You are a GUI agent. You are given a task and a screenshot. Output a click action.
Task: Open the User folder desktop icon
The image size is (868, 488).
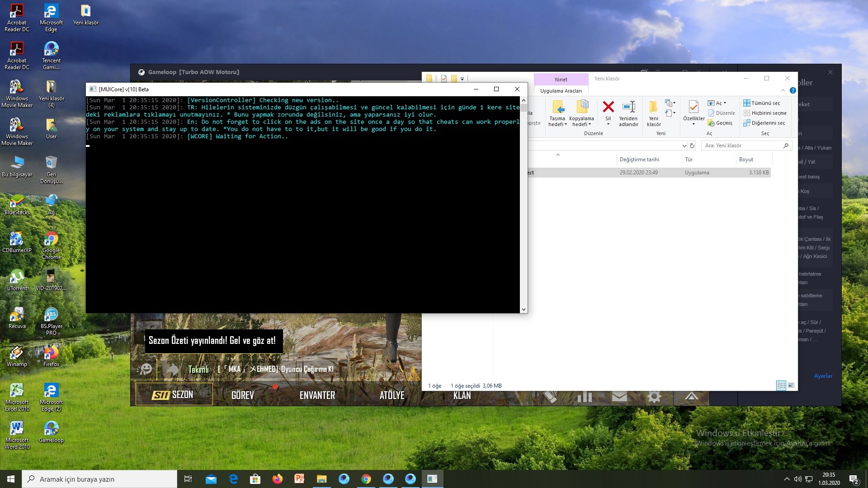[51, 129]
